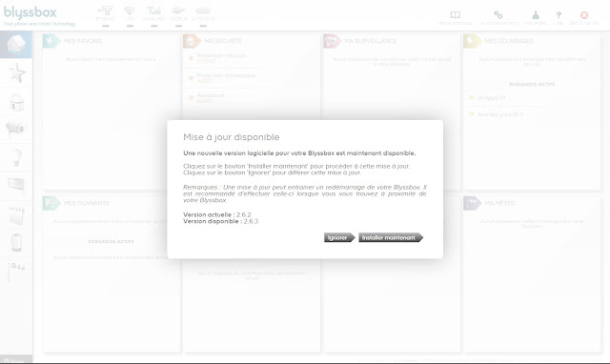Click the 'Version actuelle : 2.6.2' text
This screenshot has width=610, height=364.
217,214
